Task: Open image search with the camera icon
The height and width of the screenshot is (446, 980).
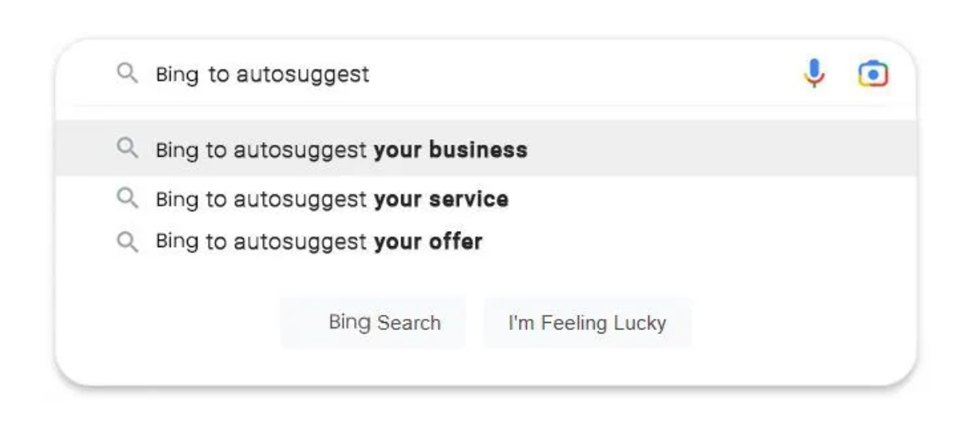Action: click(x=874, y=74)
